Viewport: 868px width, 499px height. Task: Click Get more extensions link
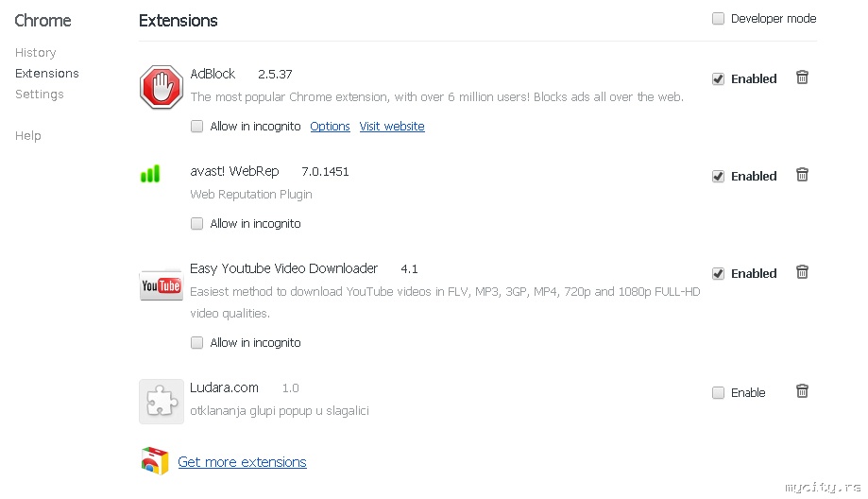point(242,462)
